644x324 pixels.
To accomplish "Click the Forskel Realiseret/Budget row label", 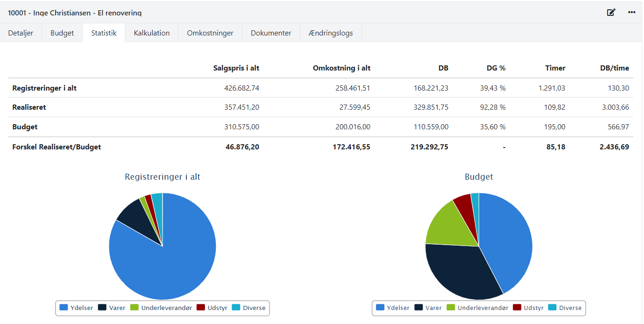I will pos(58,146).
